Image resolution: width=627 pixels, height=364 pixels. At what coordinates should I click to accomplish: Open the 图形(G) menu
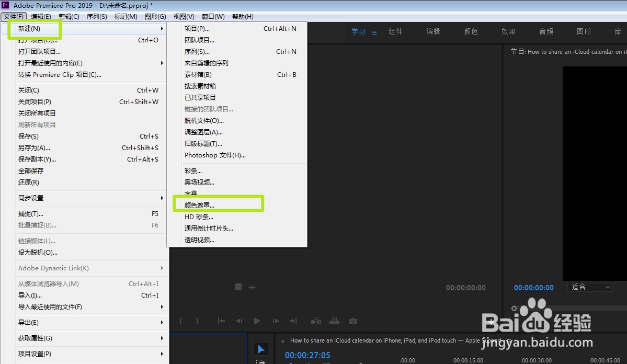click(155, 16)
